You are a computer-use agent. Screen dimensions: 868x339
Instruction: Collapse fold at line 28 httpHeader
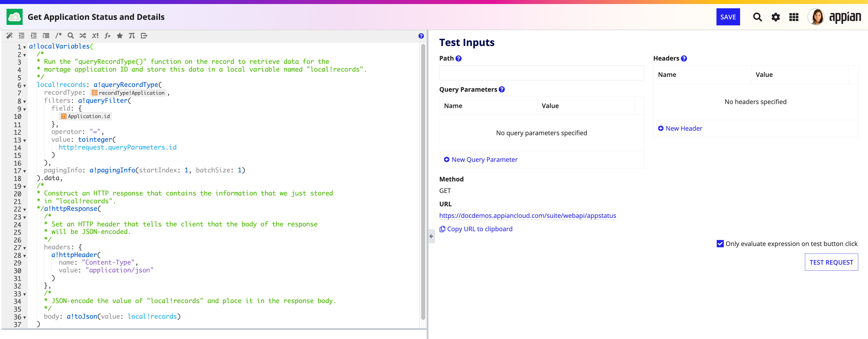pyautogui.click(x=25, y=256)
